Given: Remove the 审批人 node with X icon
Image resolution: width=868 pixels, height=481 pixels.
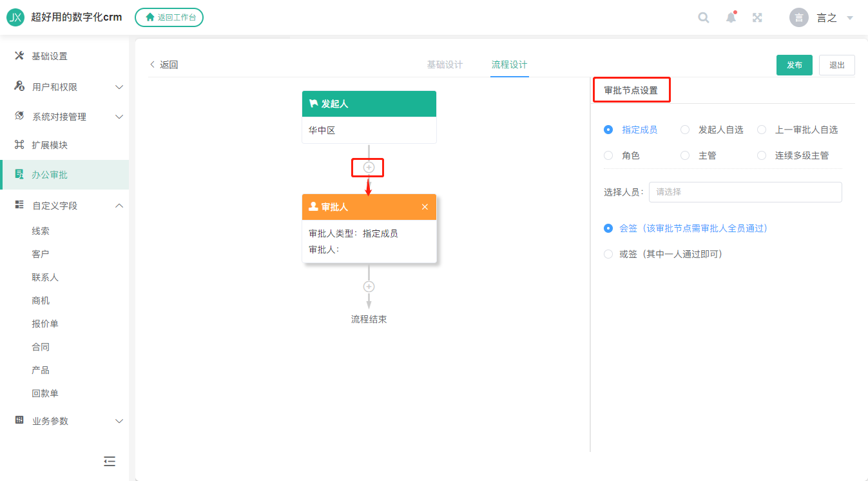Looking at the screenshot, I should [425, 207].
